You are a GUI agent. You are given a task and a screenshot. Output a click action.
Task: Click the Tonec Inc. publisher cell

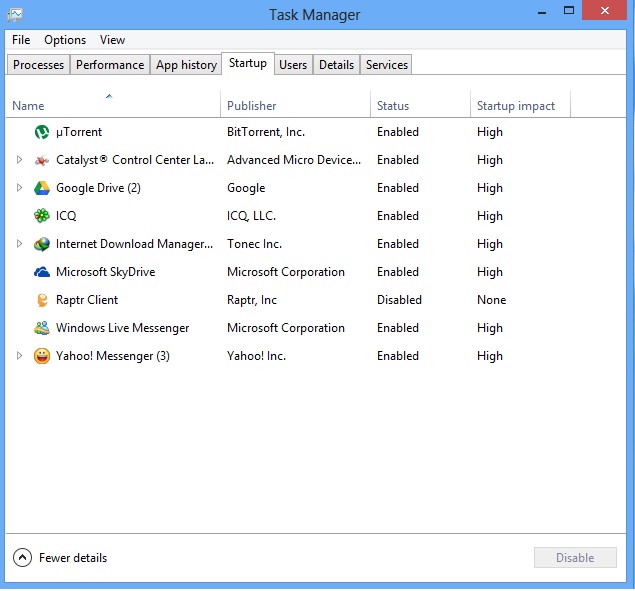(x=254, y=244)
